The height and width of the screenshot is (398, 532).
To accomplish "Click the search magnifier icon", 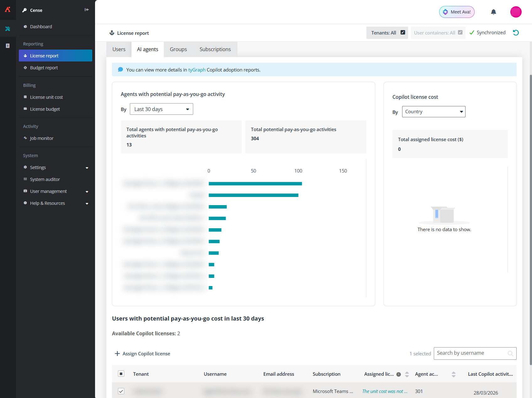I will click(510, 353).
